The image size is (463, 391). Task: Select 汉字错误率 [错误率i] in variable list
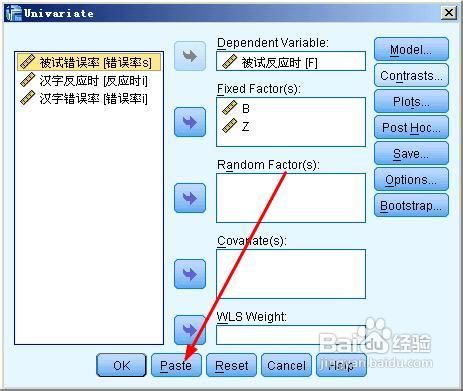point(89,98)
